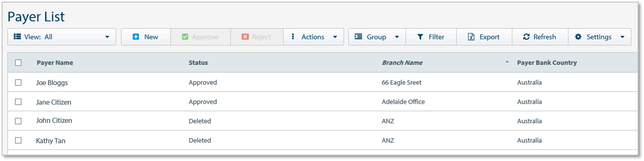Click the gear Settings icon
The width and height of the screenshot is (644, 161).
pos(578,37)
